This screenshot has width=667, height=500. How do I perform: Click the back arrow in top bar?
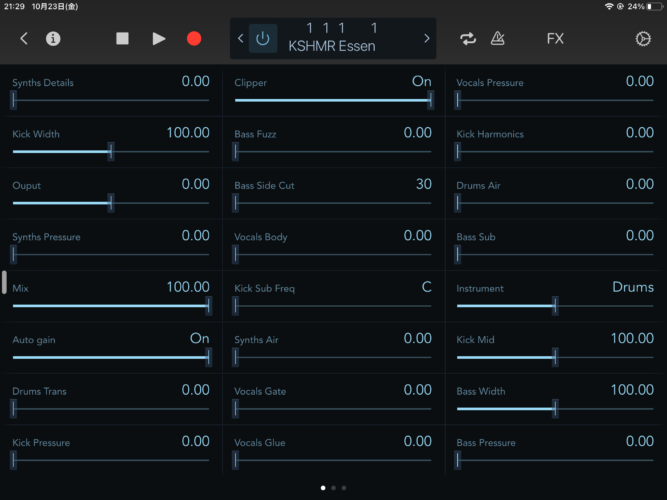point(24,39)
